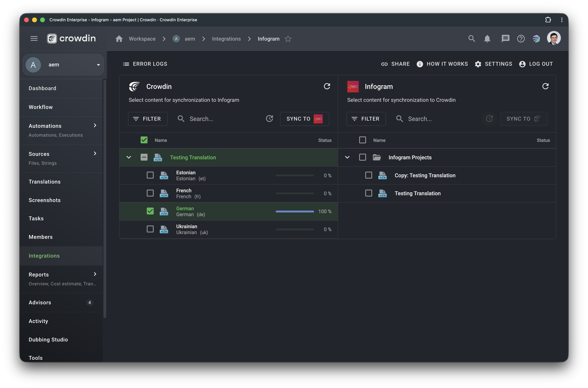Check Infogram's Testing Translation checkbox
Screen dimensions: 588x388
369,193
